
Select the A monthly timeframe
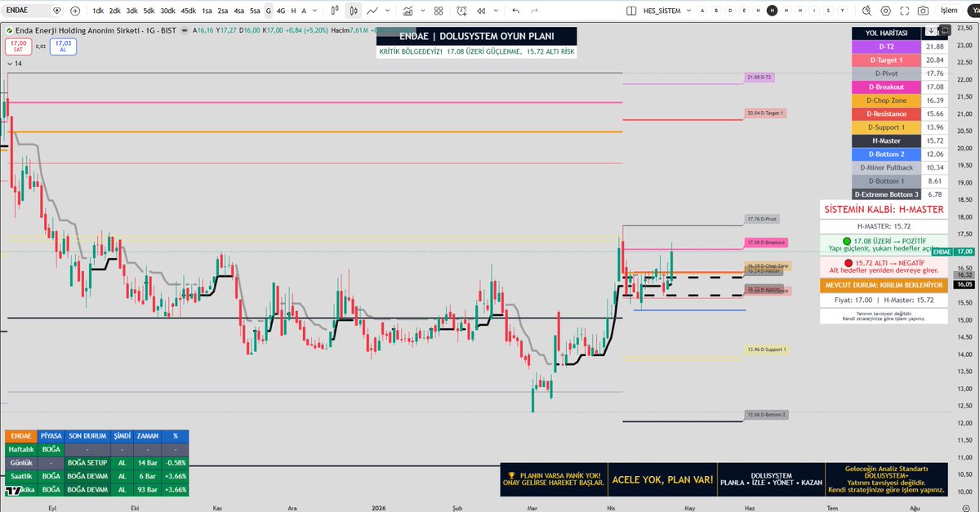305,11
